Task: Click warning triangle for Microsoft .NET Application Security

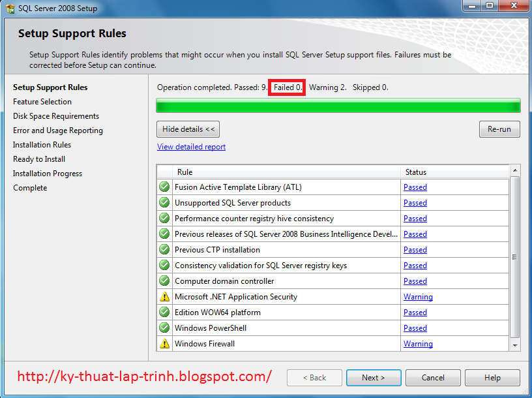Action: [164, 296]
